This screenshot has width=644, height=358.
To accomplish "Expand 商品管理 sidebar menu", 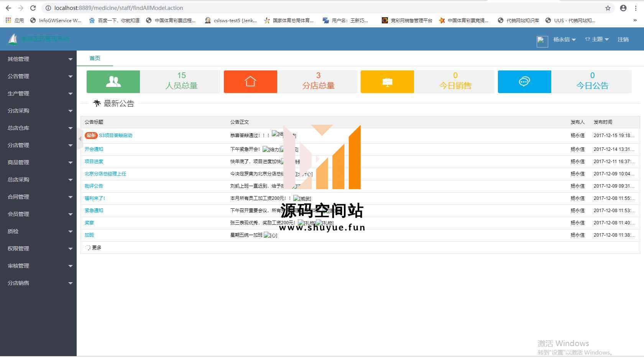I will (38, 162).
